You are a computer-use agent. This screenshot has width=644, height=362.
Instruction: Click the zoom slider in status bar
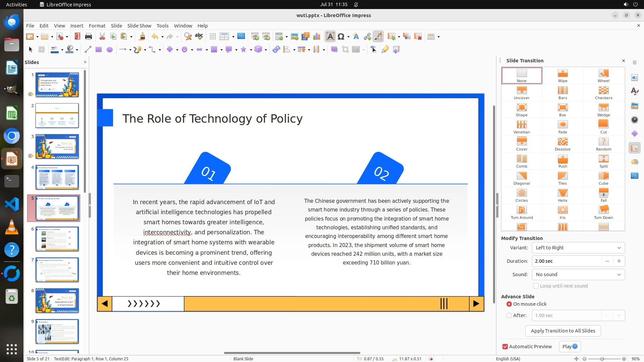(x=602, y=359)
